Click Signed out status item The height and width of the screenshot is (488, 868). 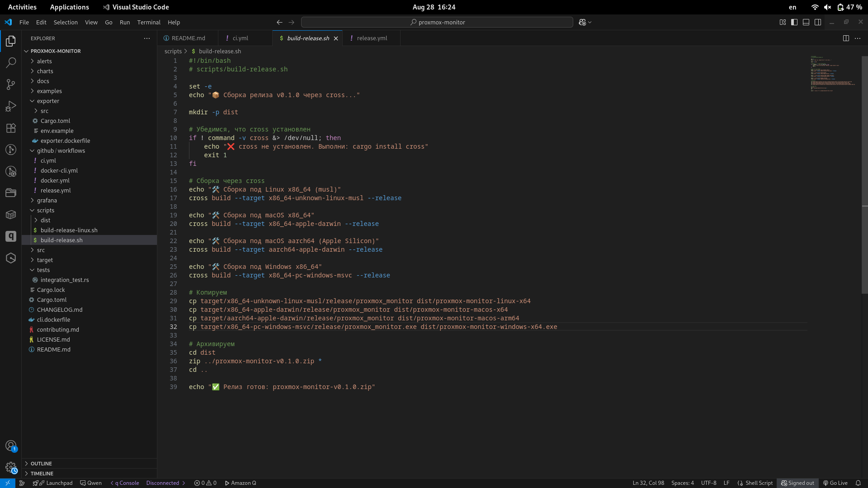(x=797, y=483)
